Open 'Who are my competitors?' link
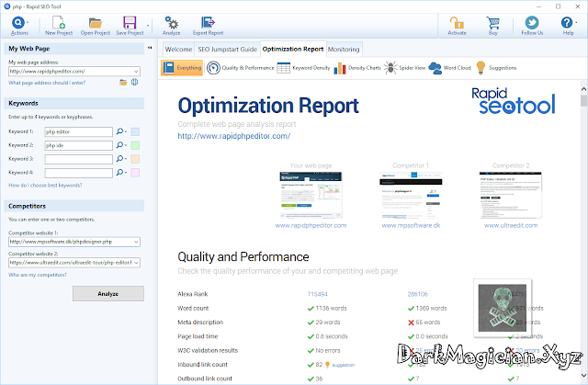Viewport: 588px width, 385px height. pyautogui.click(x=38, y=275)
